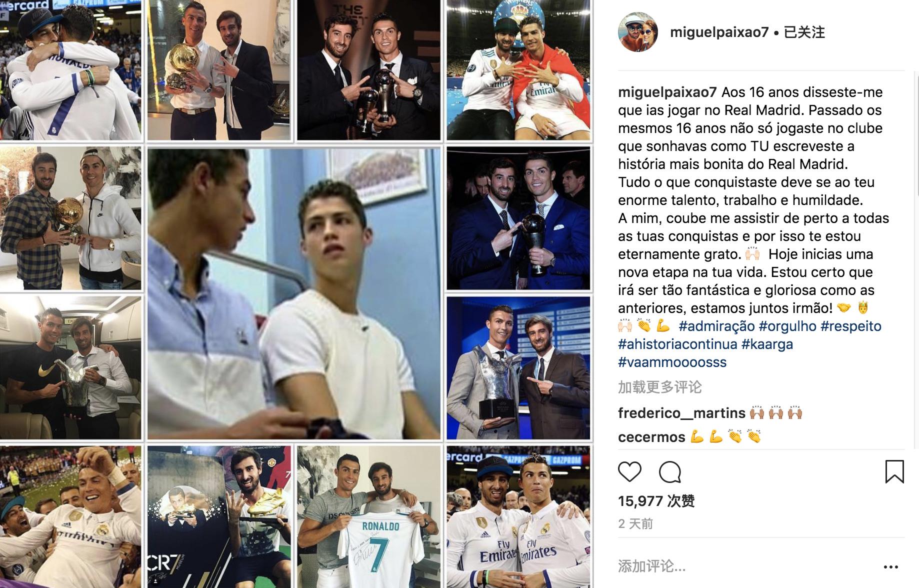Viewport: 919px width, 588px height.
Task: View the 15,977 次赞 likes list
Action: (656, 501)
